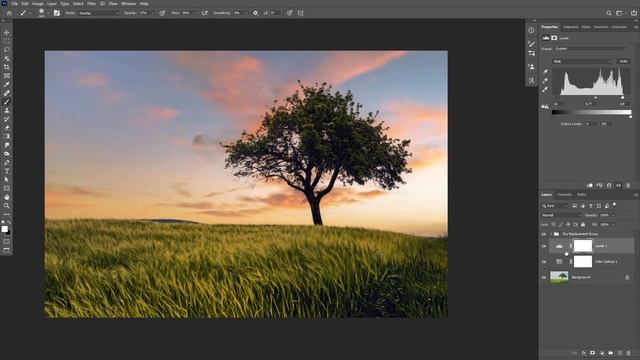Hide the Background layer
This screenshot has height=360, width=640.
[x=544, y=277]
